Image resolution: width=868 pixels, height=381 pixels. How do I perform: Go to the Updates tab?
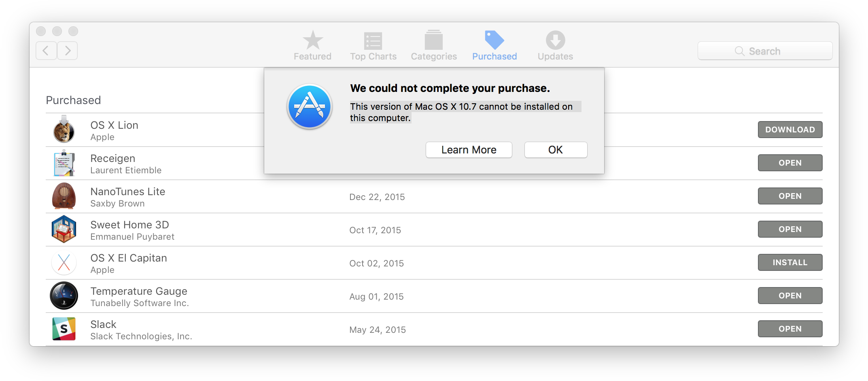[x=555, y=45]
